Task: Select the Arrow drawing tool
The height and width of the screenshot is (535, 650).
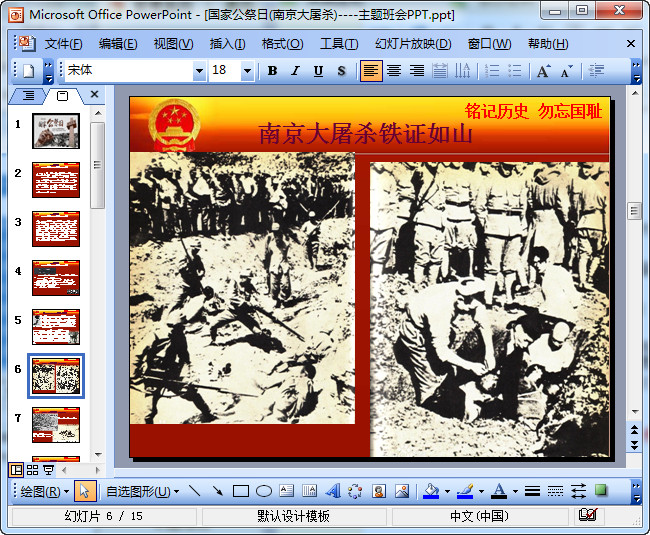Action: click(x=218, y=491)
